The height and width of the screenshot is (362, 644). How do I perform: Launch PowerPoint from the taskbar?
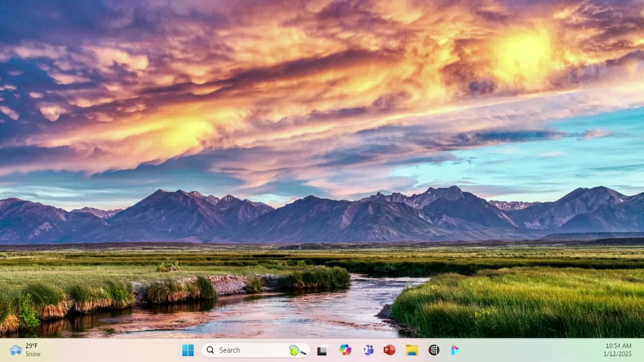coord(389,350)
